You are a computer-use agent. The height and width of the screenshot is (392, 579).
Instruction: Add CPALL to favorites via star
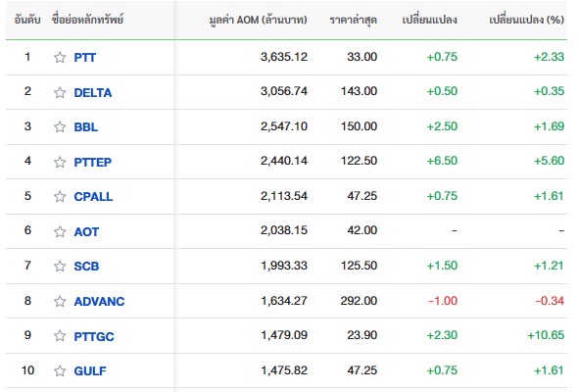pos(60,197)
